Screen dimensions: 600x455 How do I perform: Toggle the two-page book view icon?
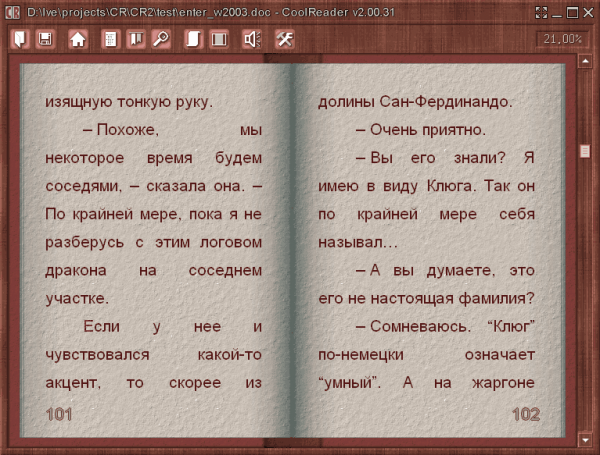[x=219, y=39]
